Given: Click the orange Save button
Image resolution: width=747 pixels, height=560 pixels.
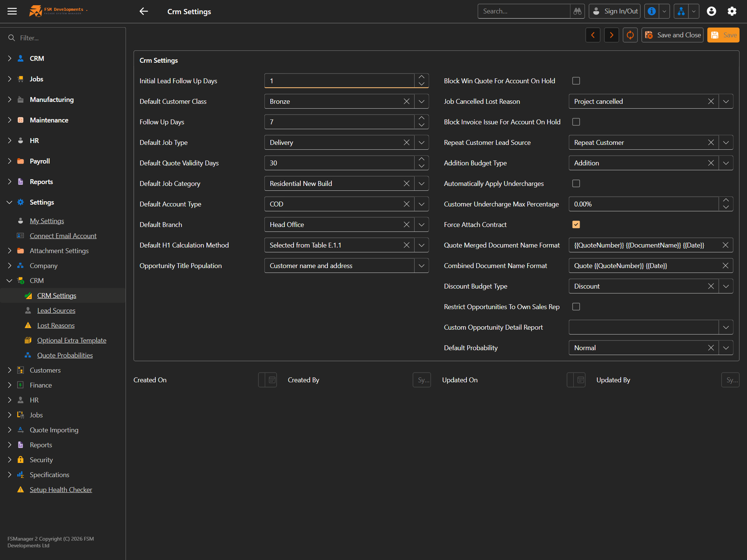Looking at the screenshot, I should [723, 35].
